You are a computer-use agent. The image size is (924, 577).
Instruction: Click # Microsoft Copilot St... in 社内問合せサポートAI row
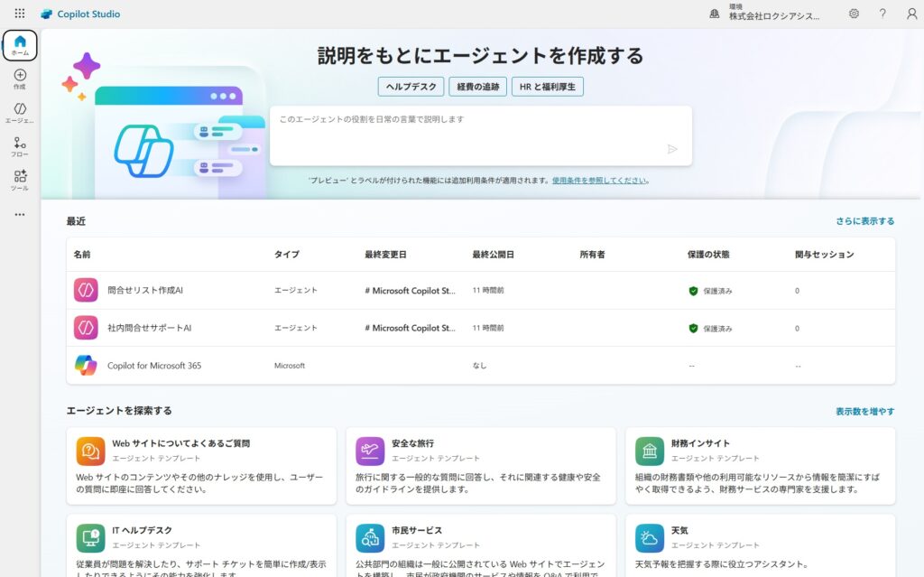coord(411,328)
